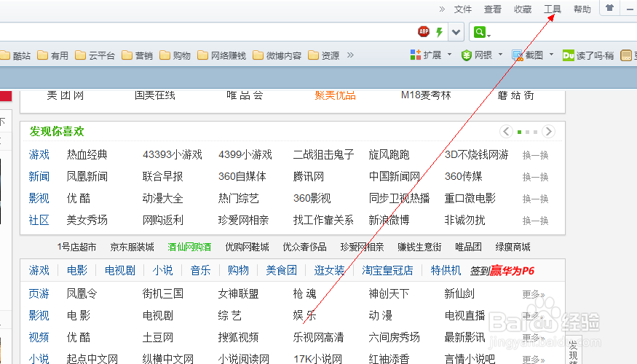The height and width of the screenshot is (364, 637).
Task: Click the green search engine icon
Action: point(479,32)
